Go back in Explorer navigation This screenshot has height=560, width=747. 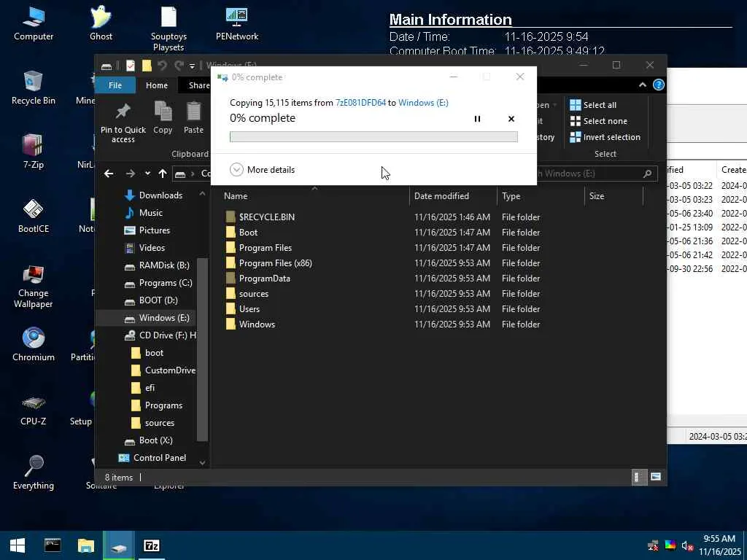[109, 174]
